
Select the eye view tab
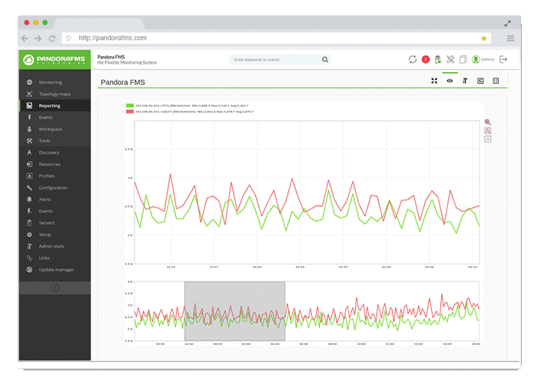(450, 81)
